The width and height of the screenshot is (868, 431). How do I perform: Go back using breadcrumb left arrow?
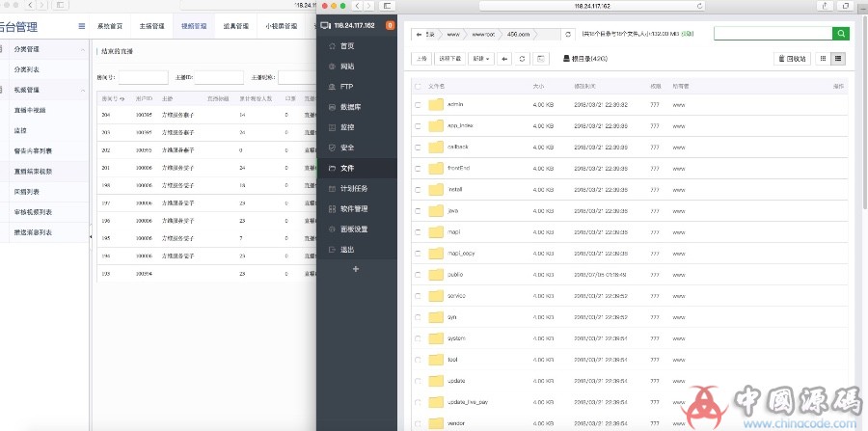tap(419, 35)
